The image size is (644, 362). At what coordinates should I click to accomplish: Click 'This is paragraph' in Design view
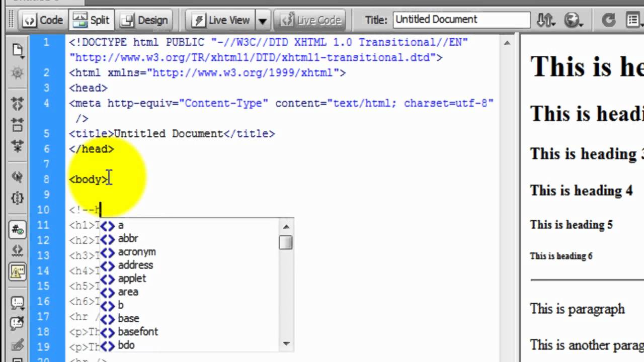(577, 309)
